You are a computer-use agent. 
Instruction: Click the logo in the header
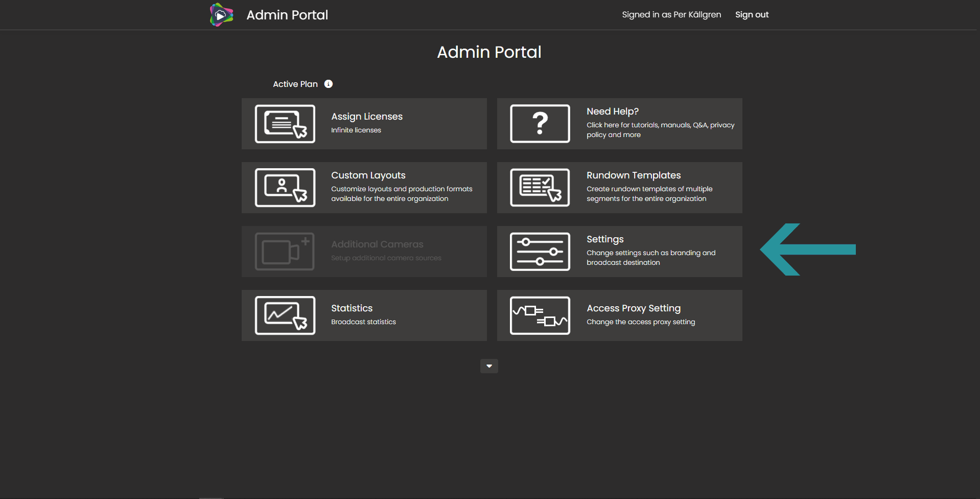point(221,15)
